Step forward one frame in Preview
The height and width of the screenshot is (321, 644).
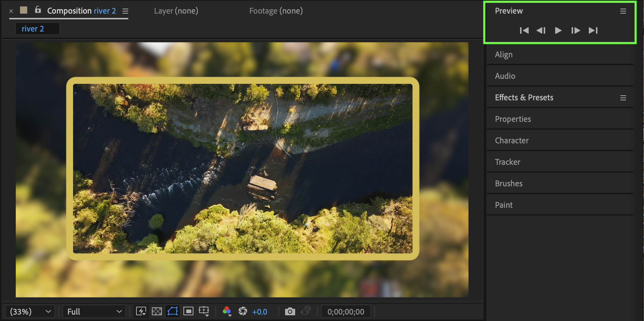click(x=576, y=30)
